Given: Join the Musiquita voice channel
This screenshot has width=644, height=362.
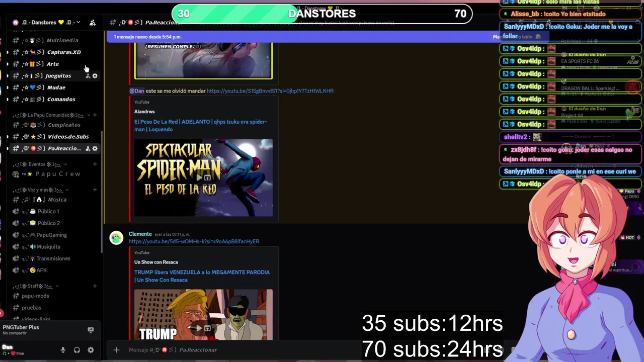Looking at the screenshot, I should tap(54, 247).
